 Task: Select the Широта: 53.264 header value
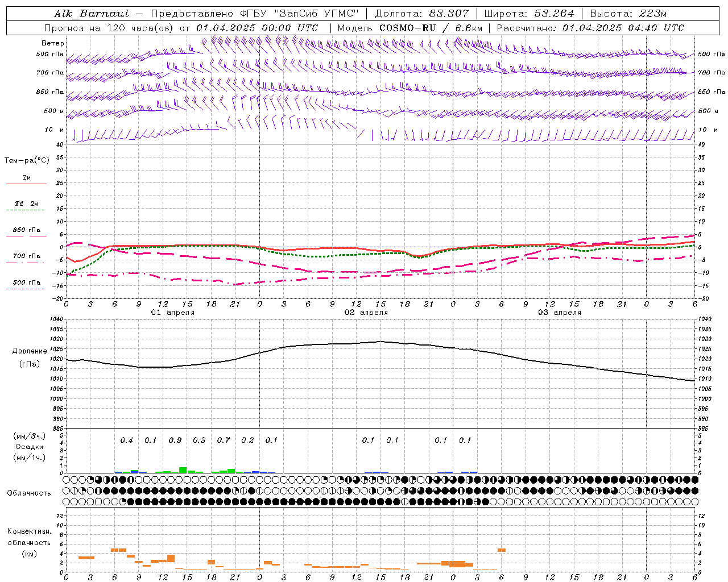[x=529, y=14]
